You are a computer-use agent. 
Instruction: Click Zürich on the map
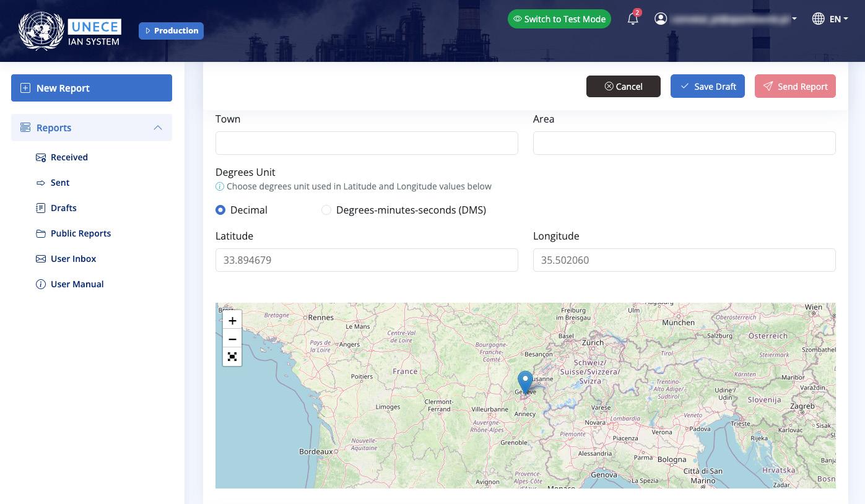pos(593,342)
